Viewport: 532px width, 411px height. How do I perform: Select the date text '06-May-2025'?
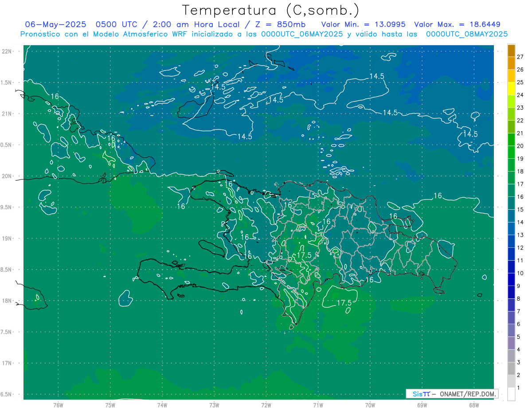(55, 24)
